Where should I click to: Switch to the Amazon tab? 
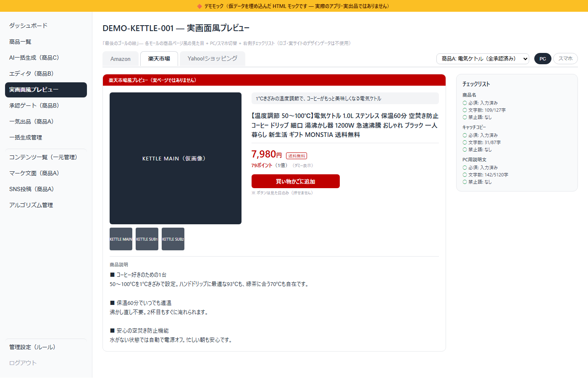click(x=121, y=59)
